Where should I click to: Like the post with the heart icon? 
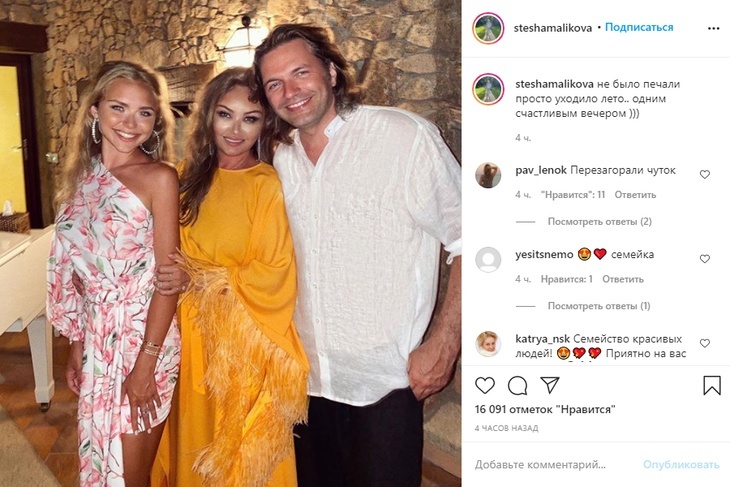pyautogui.click(x=485, y=386)
